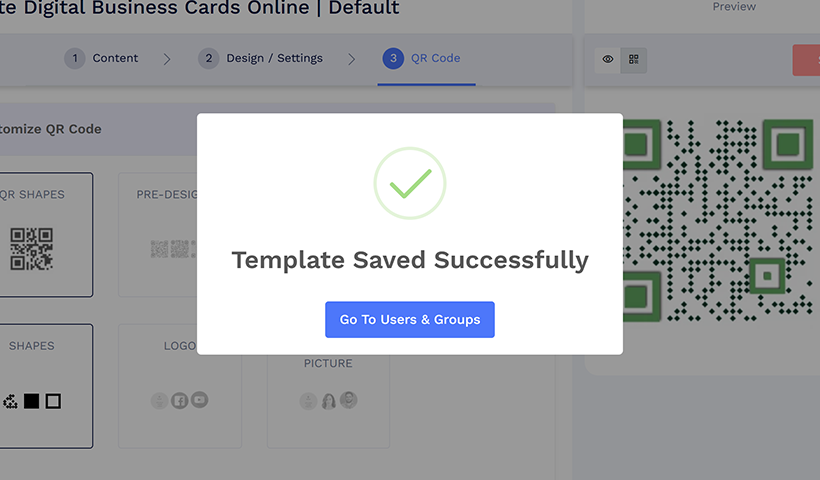Toggle the eye preview view icon
820x480 pixels.
[608, 60]
